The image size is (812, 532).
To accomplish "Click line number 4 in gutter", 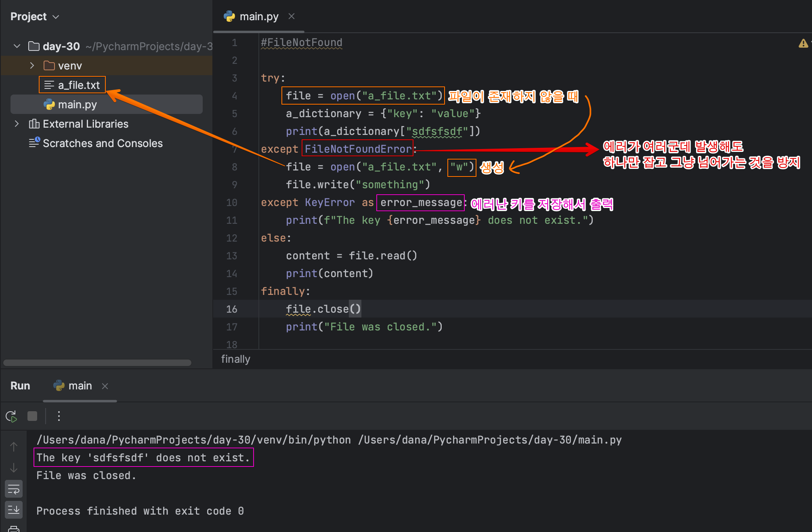I will click(x=235, y=96).
